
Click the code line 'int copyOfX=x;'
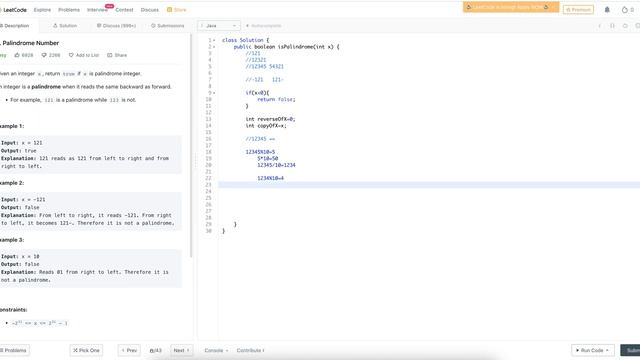[x=266, y=126]
